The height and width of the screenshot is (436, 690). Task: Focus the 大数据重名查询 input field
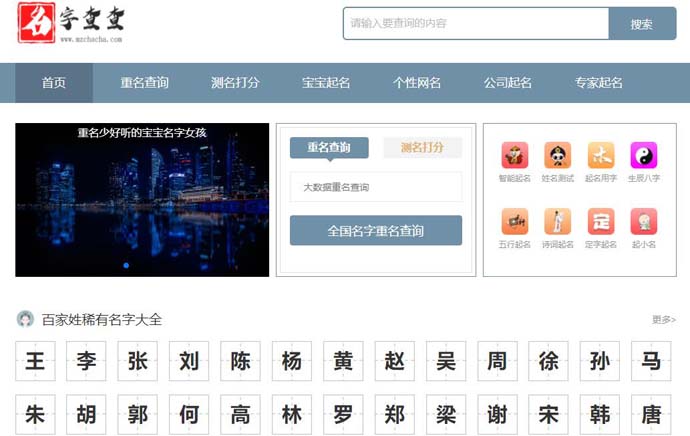click(376, 187)
